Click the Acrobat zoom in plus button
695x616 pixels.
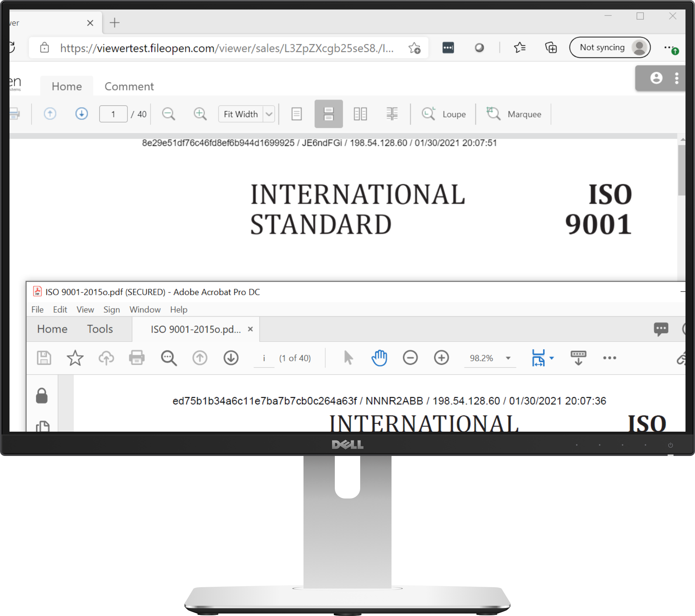click(x=441, y=358)
